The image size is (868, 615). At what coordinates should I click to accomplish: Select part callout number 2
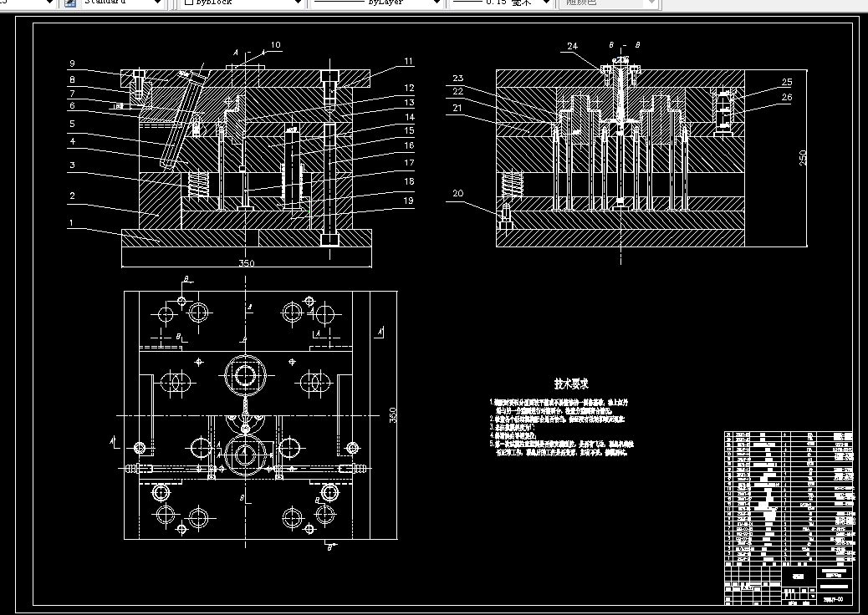tap(72, 196)
